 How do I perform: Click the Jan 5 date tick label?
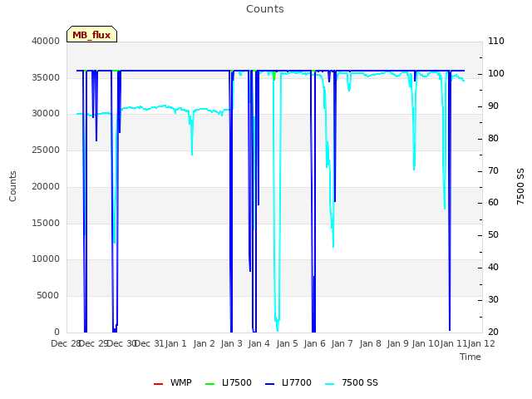point(287,343)
